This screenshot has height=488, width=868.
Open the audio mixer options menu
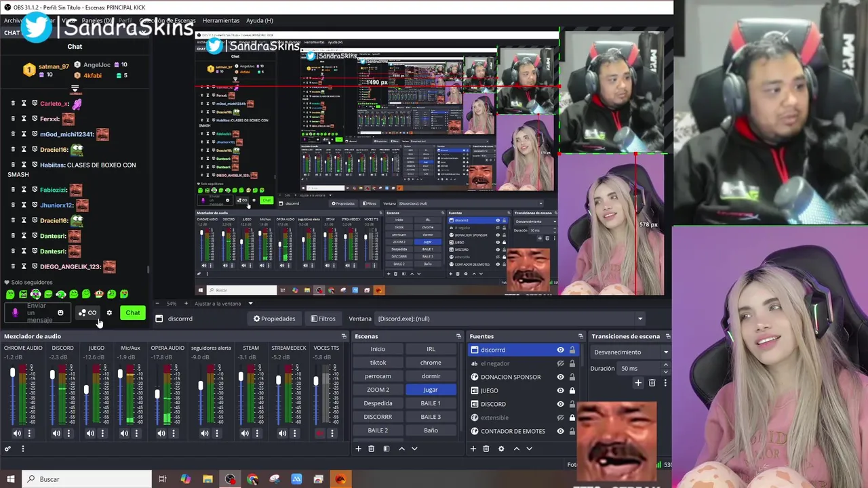click(x=22, y=449)
